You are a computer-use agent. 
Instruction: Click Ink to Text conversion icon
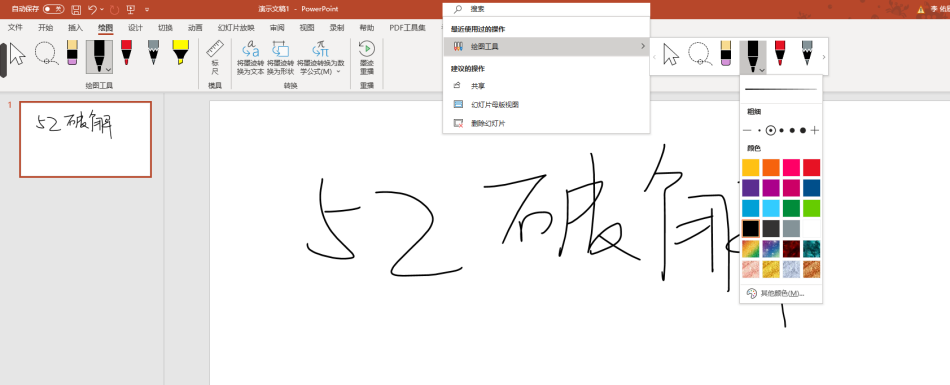tap(250, 58)
